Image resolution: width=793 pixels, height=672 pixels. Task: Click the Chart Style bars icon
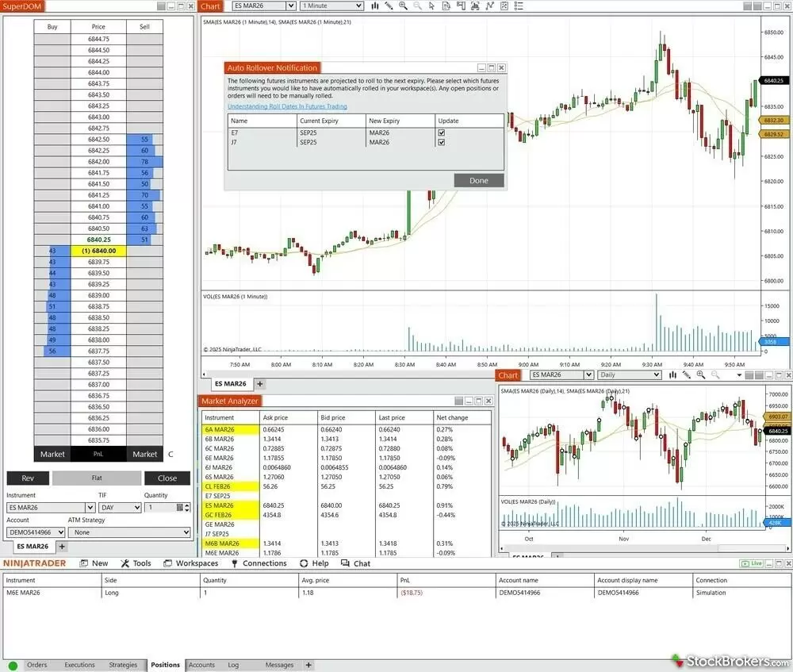tap(374, 6)
